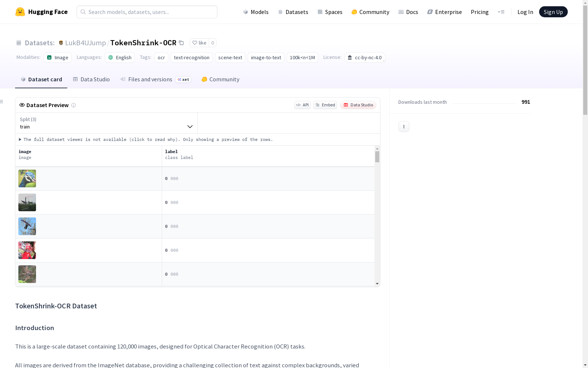This screenshot has width=588, height=368.
Task: Click the API button in preview
Action: [x=302, y=105]
